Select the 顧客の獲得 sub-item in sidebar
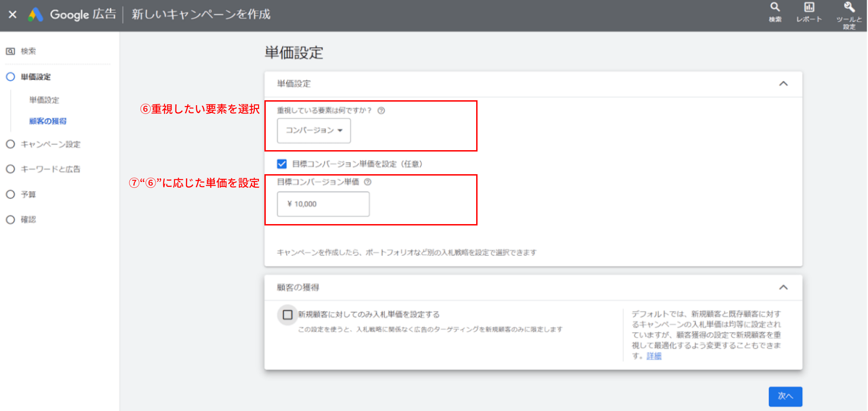This screenshot has height=411, width=868. point(48,121)
